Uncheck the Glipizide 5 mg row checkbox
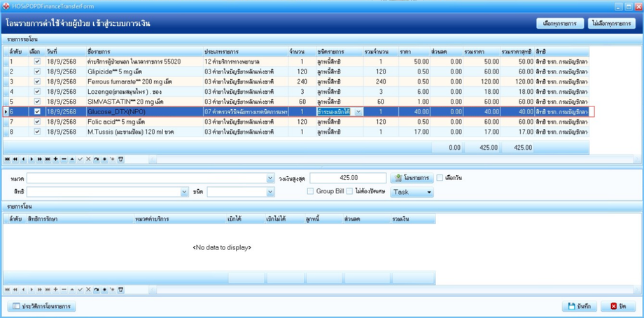This screenshot has height=318, width=644. 37,71
